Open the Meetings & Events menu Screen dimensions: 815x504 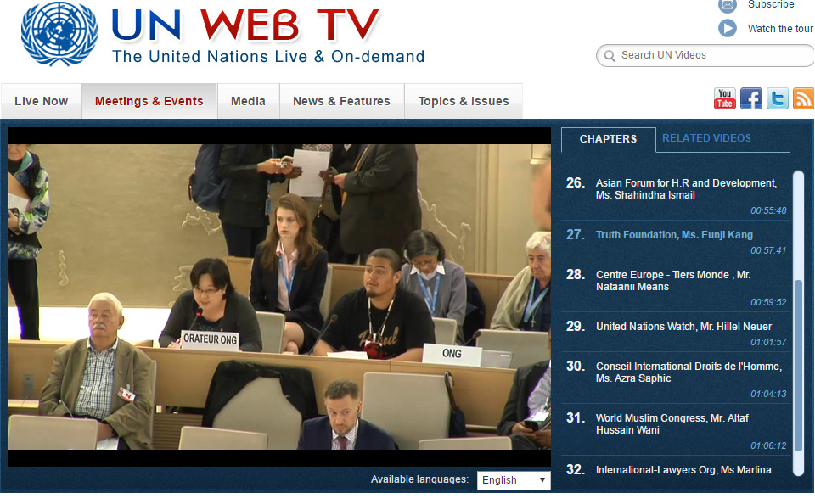point(149,101)
